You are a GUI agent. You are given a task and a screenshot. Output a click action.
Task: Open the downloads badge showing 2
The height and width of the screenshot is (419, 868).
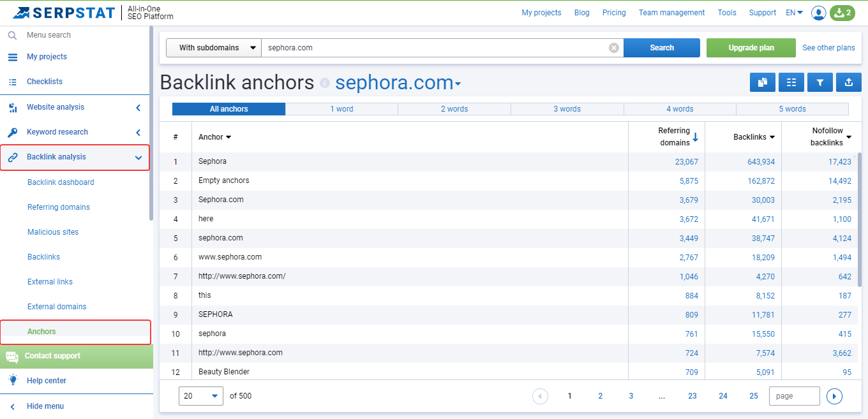coord(842,13)
